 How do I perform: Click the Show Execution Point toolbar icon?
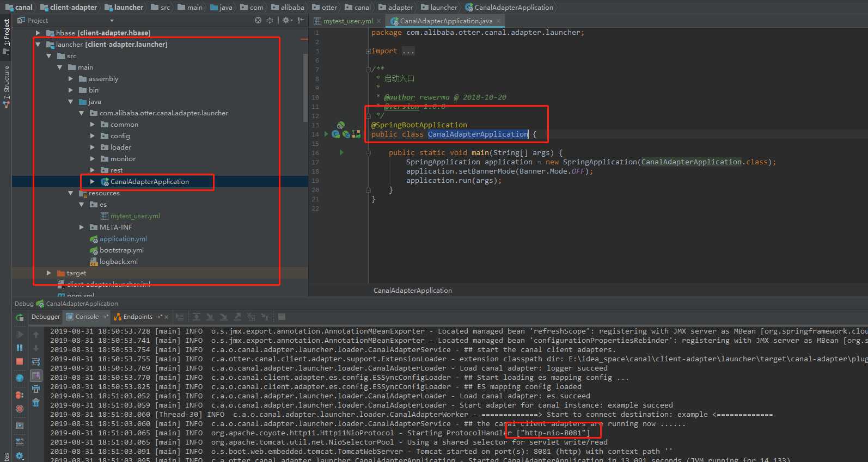(180, 317)
